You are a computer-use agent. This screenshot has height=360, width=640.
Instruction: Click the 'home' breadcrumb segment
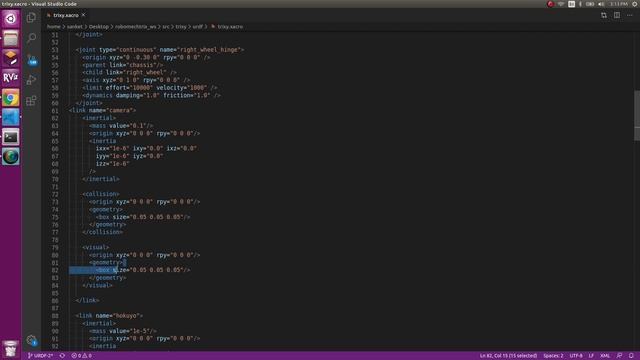(53, 27)
